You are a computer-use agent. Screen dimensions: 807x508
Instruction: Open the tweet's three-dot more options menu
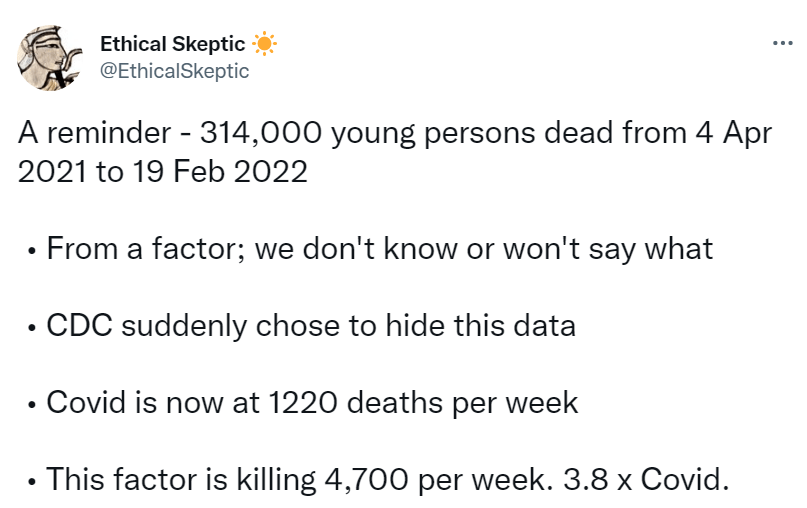(781, 43)
